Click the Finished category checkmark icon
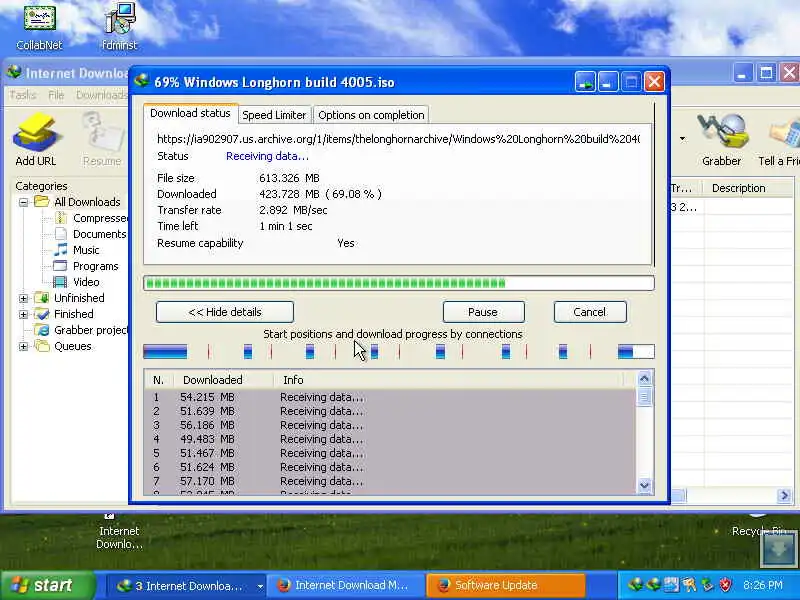The width and height of the screenshot is (800, 600). (42, 314)
